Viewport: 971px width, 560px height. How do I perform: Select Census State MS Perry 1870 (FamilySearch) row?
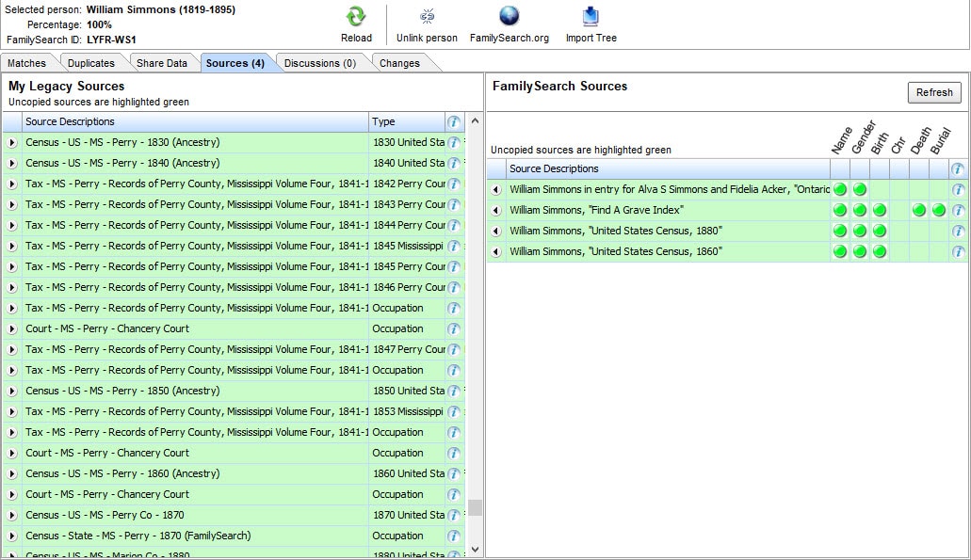coord(235,536)
